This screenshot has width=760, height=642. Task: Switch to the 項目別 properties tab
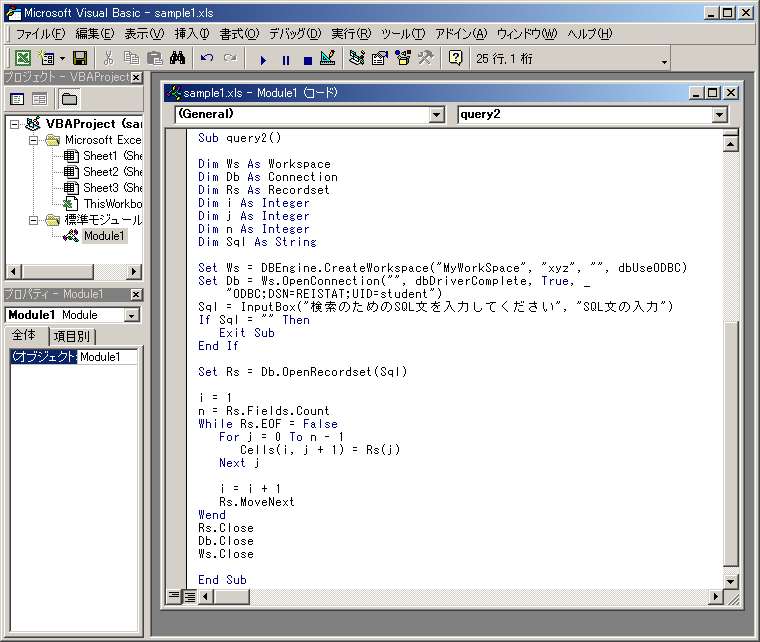[71, 336]
